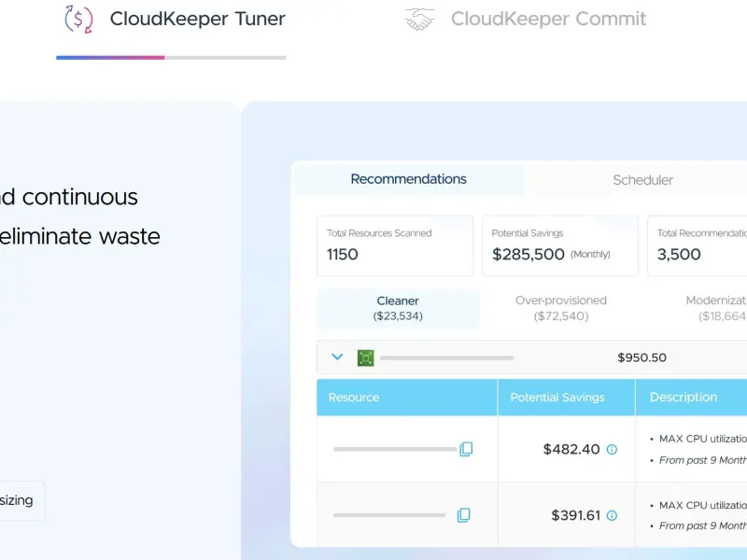This screenshot has width=747, height=560.
Task: Switch to CloudKeeper Commit tab
Action: tap(525, 19)
